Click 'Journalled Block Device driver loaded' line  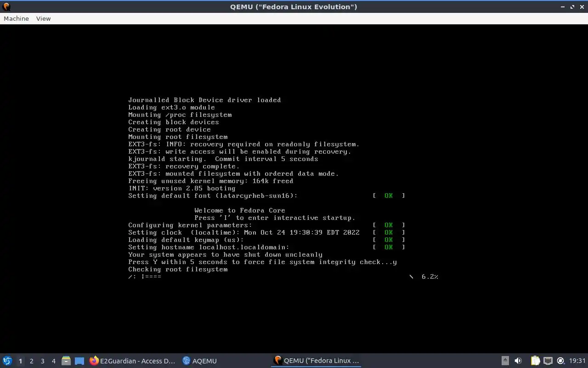204,100
